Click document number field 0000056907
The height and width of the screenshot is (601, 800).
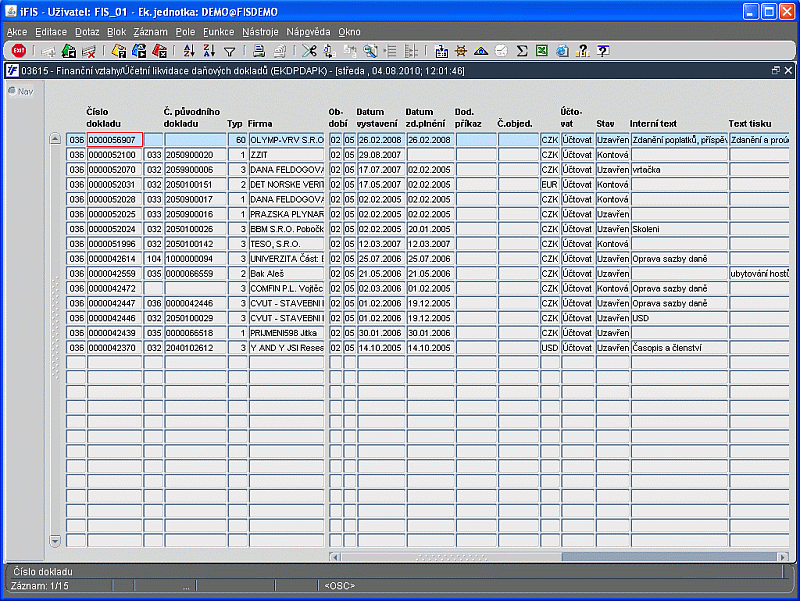pyautogui.click(x=114, y=140)
